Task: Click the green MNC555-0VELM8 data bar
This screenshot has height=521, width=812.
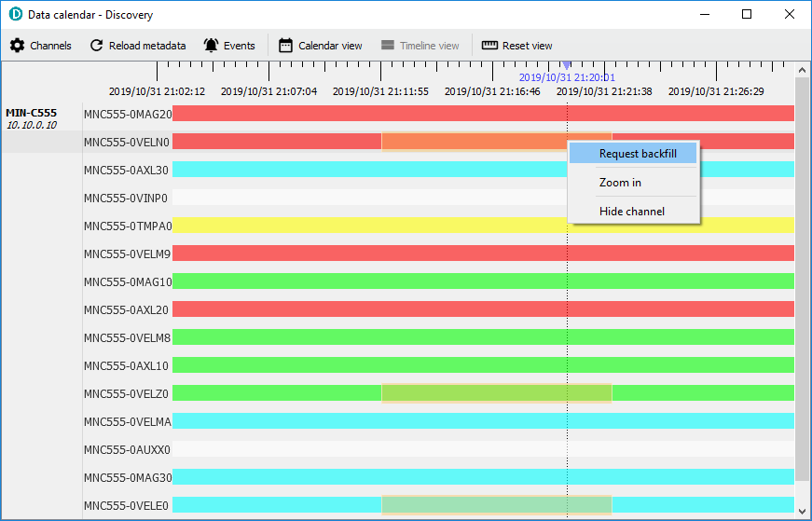Action: click(483, 337)
